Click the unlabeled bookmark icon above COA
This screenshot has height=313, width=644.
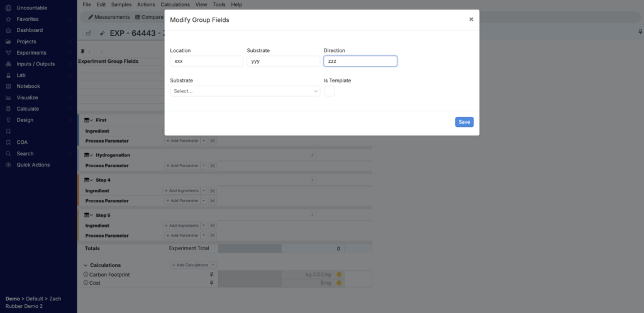(8, 131)
